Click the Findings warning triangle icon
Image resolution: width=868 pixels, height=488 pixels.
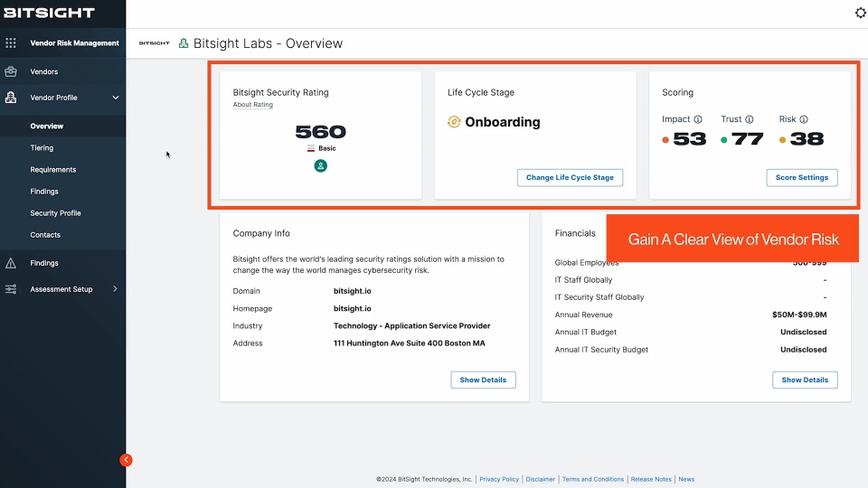click(11, 263)
